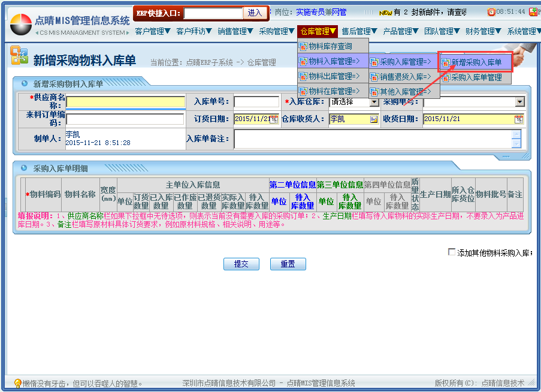Viewport: 541px width, 392px height.
Task: Click the icon next to 采购入库管理
Action: 374,62
